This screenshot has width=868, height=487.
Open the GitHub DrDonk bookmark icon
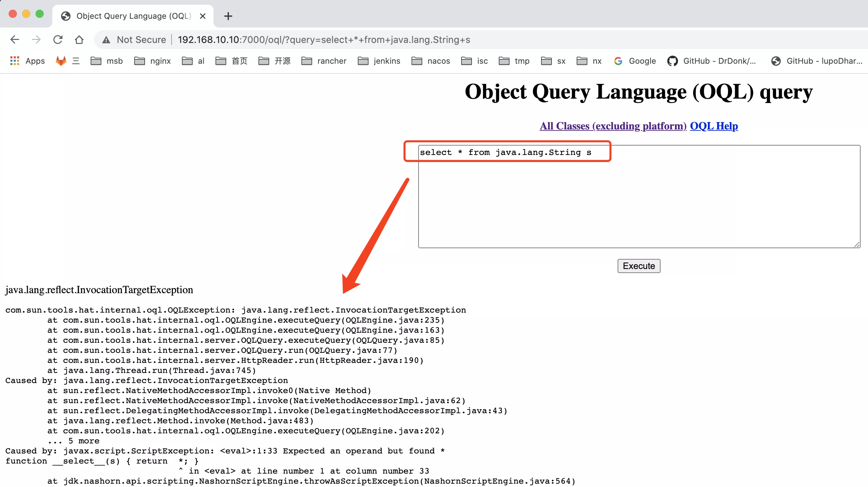click(x=673, y=61)
